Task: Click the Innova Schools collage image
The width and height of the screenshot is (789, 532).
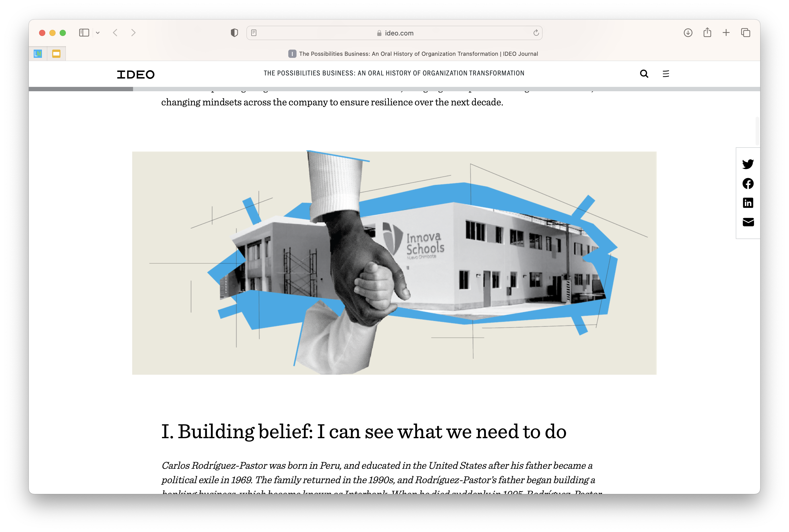Action: 394,263
